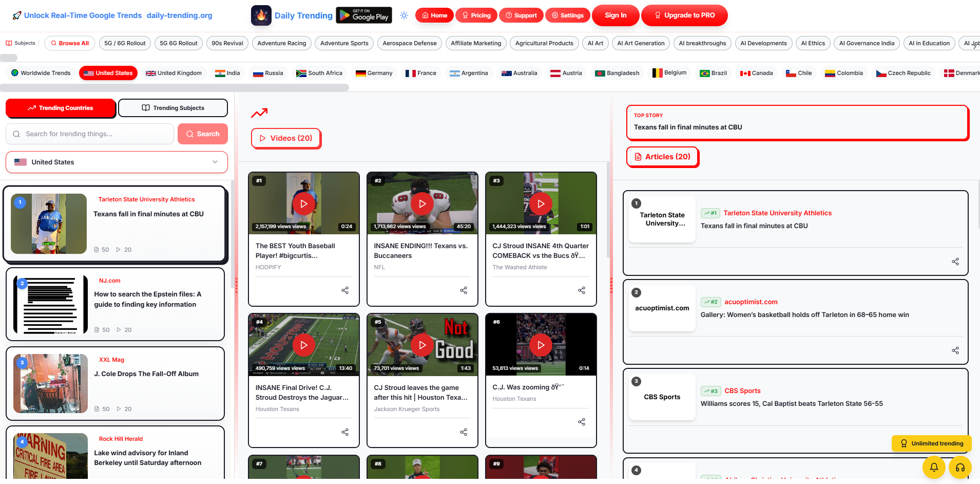Open the XXL Mag J. Cole trend card
The height and width of the screenshot is (484, 980).
pos(116,383)
